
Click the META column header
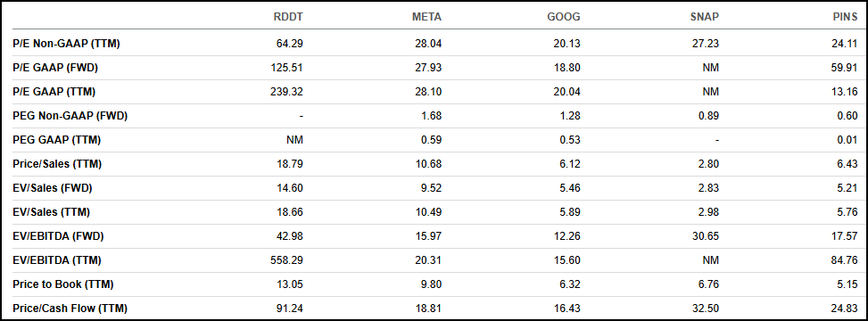click(426, 17)
